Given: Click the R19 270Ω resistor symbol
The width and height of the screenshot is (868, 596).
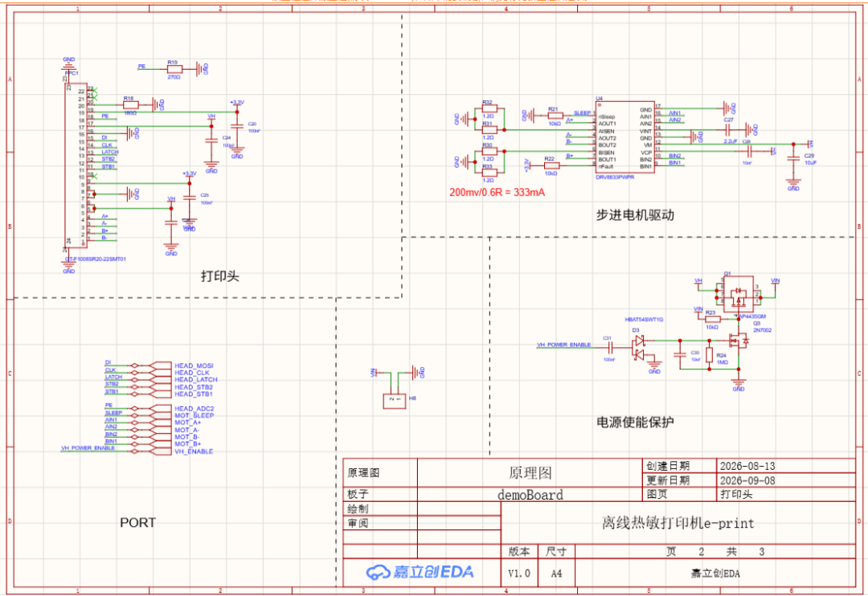Looking at the screenshot, I should 174,69.
